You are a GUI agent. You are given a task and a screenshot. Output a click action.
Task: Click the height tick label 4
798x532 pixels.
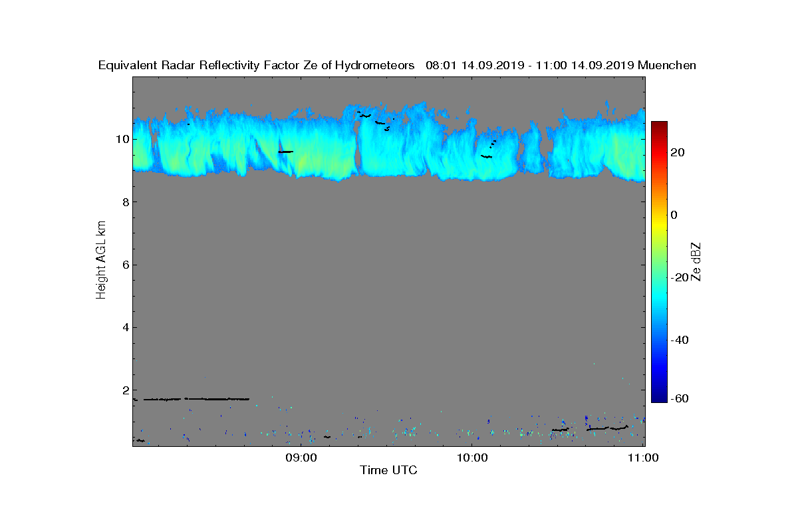tap(125, 327)
